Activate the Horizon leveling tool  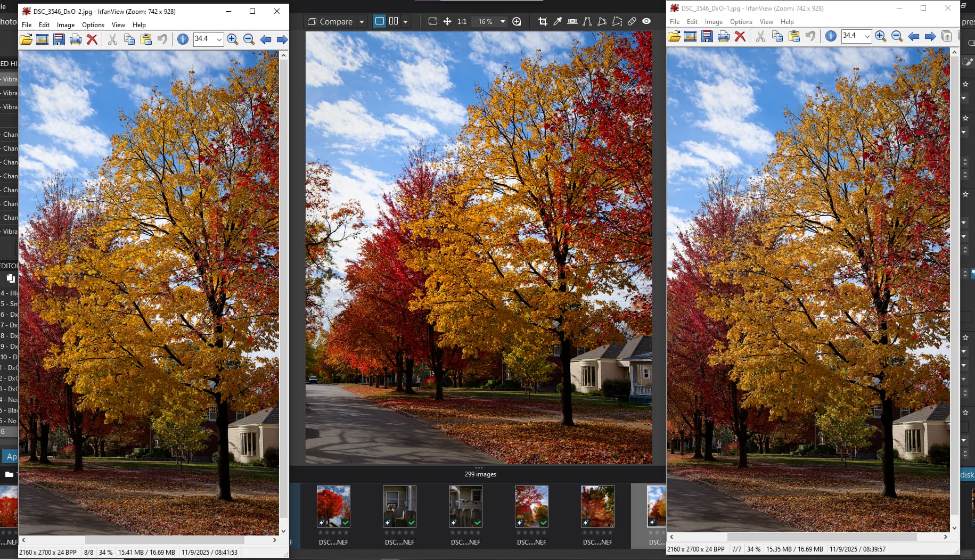[572, 21]
